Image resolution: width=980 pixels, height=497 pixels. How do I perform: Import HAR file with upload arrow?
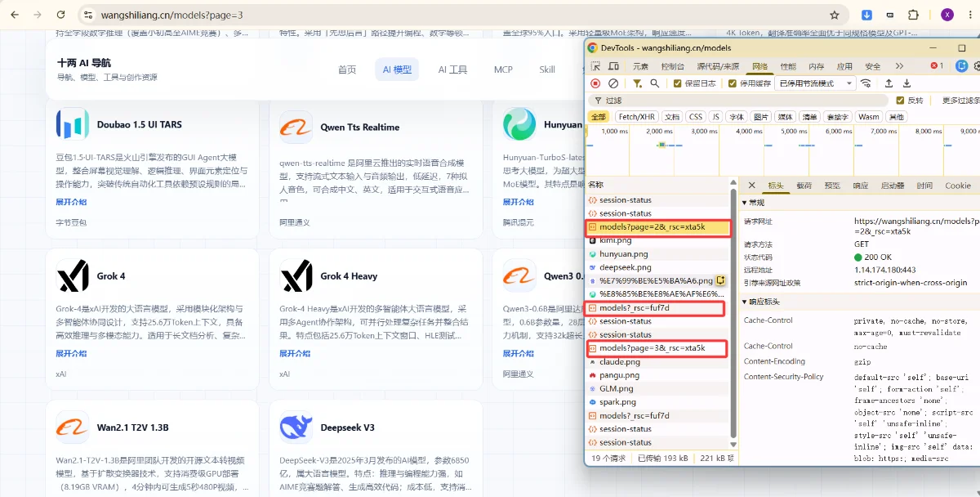(x=889, y=83)
